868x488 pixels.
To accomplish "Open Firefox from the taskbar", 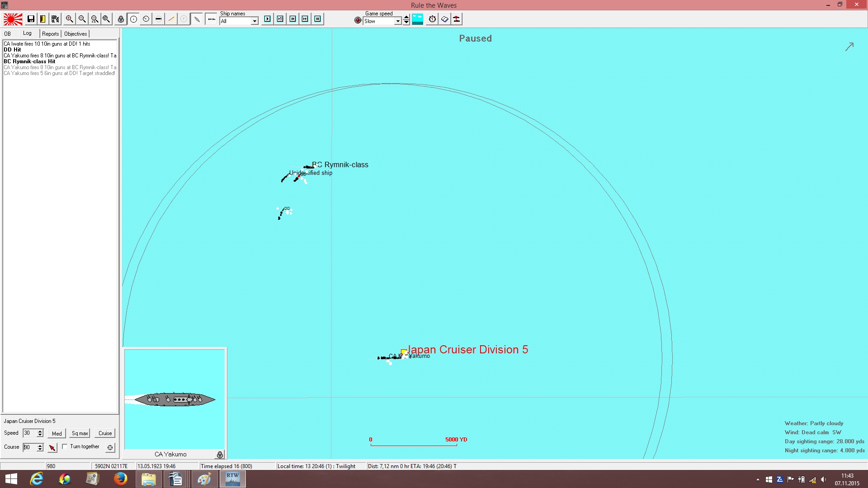I will pyautogui.click(x=120, y=479).
